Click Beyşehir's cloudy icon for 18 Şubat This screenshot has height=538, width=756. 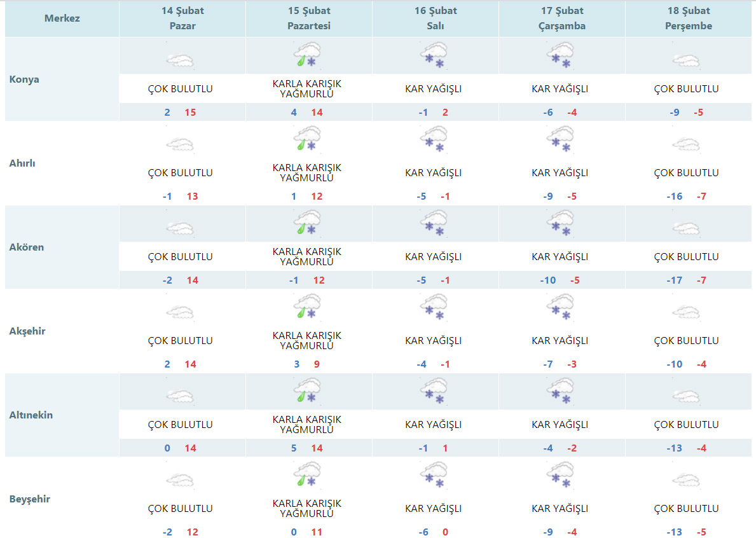(x=687, y=480)
